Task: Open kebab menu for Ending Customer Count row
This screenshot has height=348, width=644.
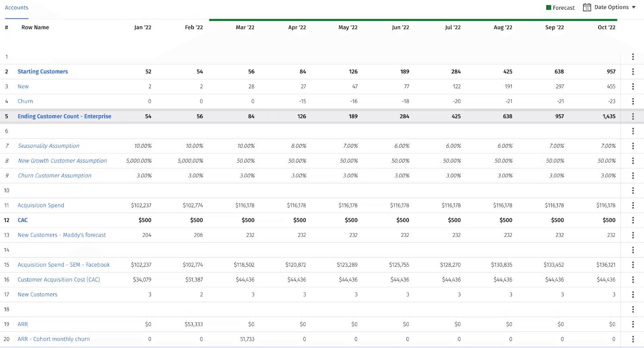Action: (633, 116)
